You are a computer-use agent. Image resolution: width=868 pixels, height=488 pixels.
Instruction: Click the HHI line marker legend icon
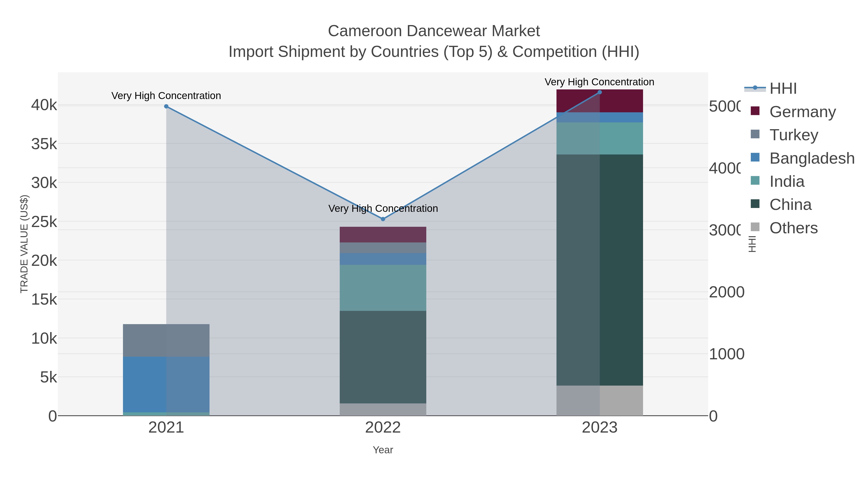coord(755,88)
